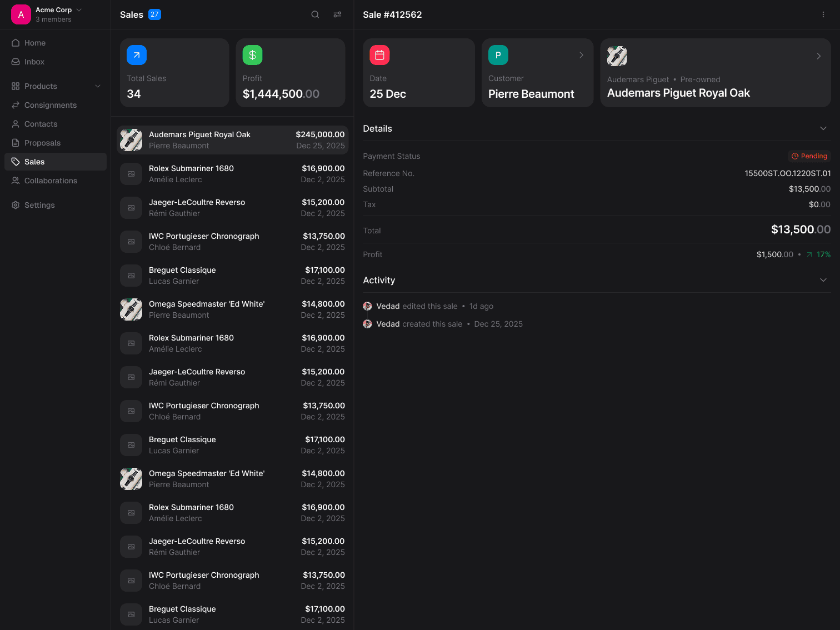840x630 pixels.
Task: Click the Sale #412562 title
Action: [392, 14]
